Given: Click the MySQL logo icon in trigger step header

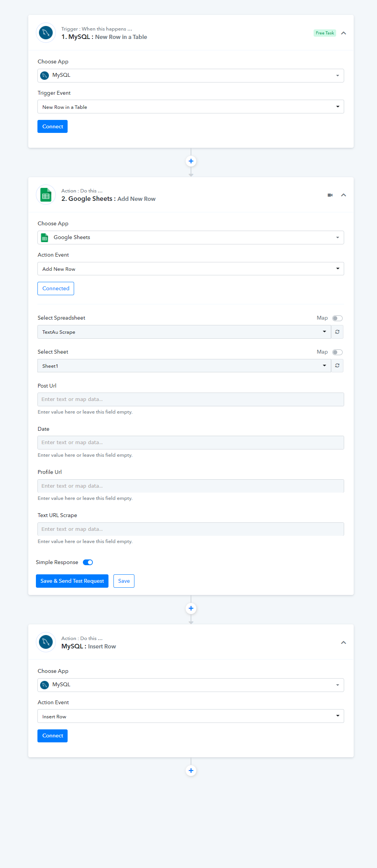Looking at the screenshot, I should coord(46,33).
